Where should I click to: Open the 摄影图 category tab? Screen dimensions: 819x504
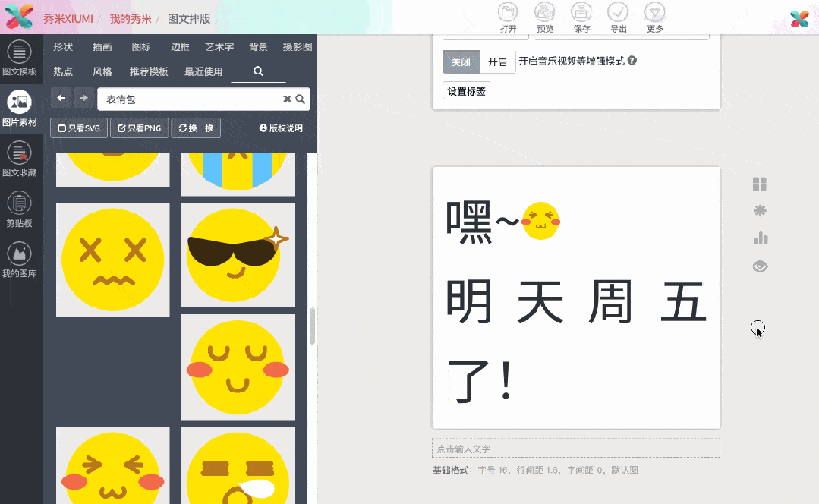point(298,46)
